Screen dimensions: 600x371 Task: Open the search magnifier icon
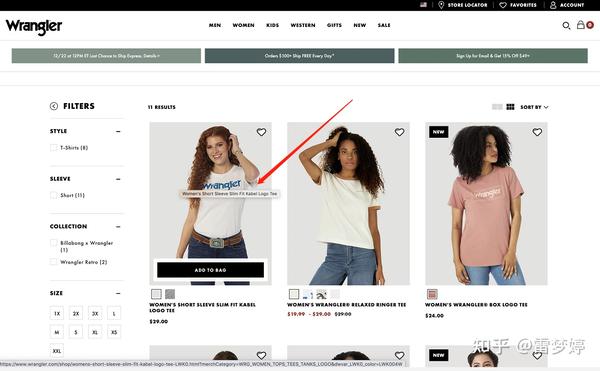(x=566, y=26)
